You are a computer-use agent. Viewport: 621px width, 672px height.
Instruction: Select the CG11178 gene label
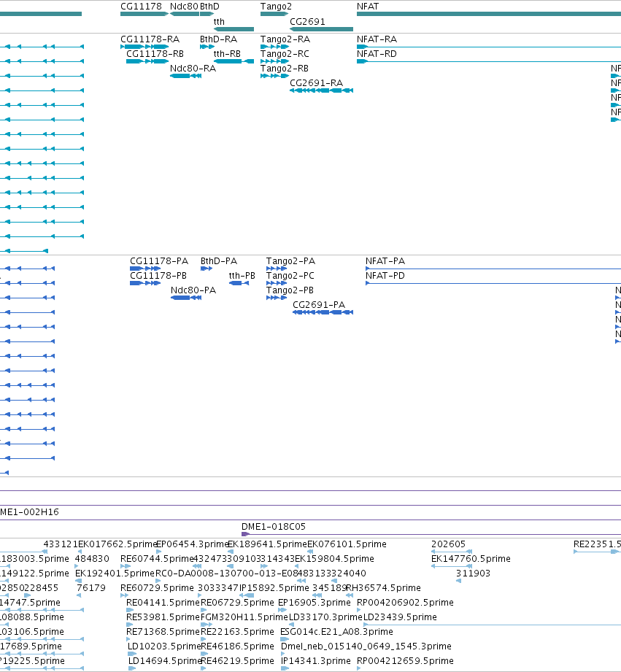coord(141,7)
